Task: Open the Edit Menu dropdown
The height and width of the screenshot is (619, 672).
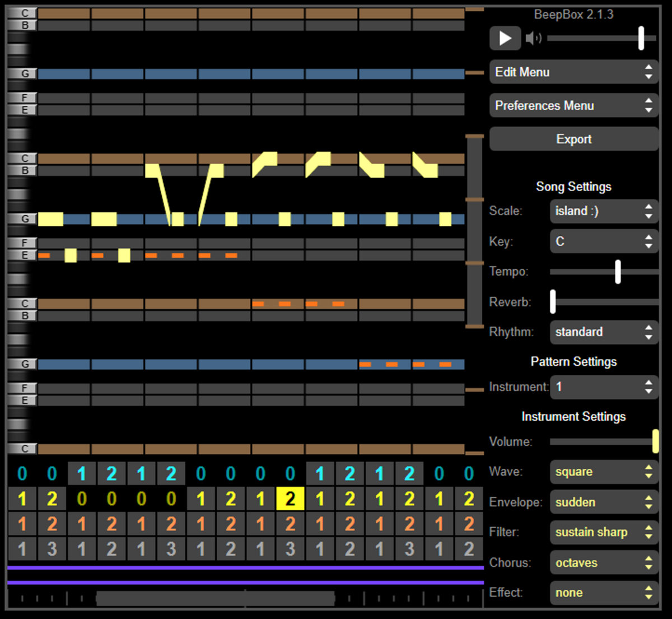Action: pyautogui.click(x=573, y=72)
